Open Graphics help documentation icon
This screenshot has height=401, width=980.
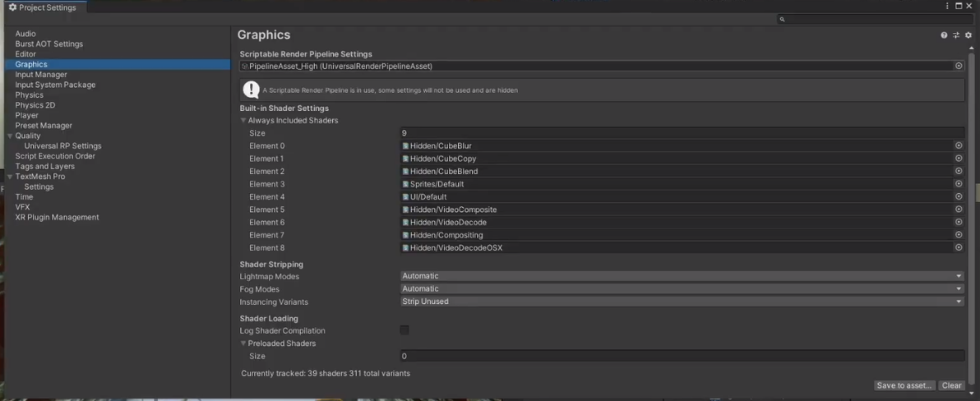pos(944,35)
